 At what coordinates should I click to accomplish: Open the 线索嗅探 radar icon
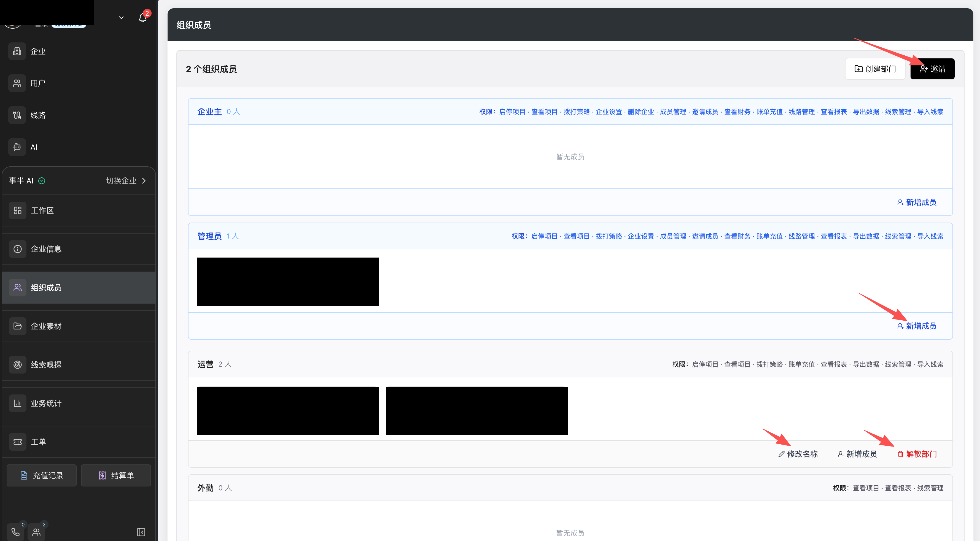point(18,365)
